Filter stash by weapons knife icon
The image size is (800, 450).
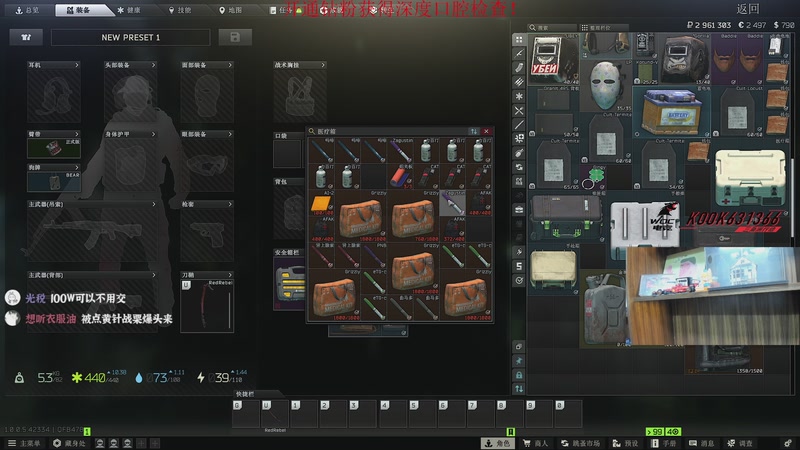(519, 53)
